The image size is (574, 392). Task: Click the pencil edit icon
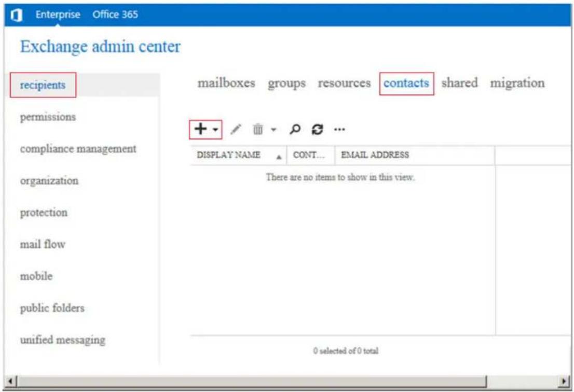pyautogui.click(x=236, y=129)
